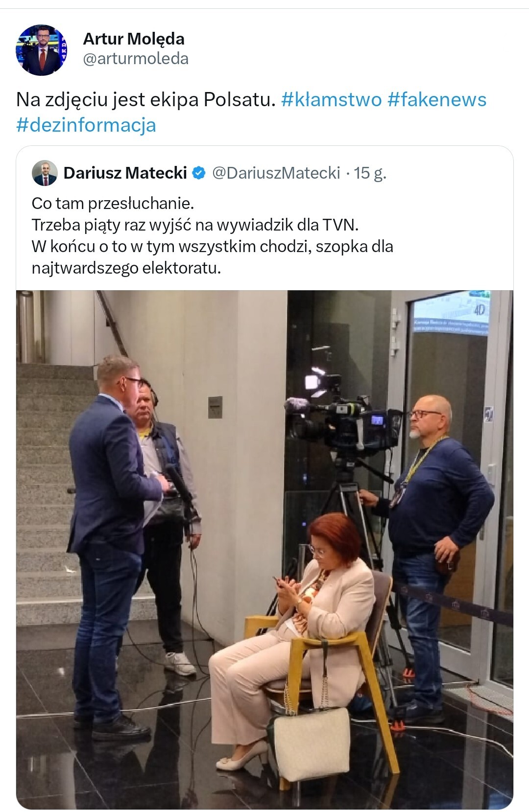
Task: Open the @DariuszMatecki handle
Action: [x=276, y=173]
